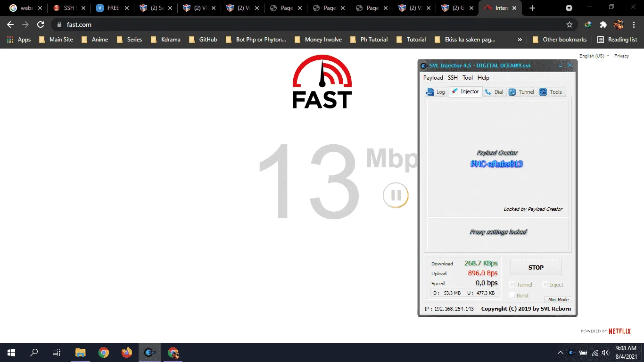Open the Kdrama bookmark folder
This screenshot has height=362, width=644.
pyautogui.click(x=165, y=40)
